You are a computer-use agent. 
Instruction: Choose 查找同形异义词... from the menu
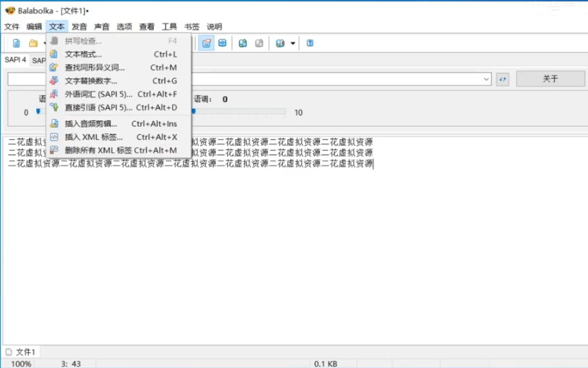pos(119,67)
